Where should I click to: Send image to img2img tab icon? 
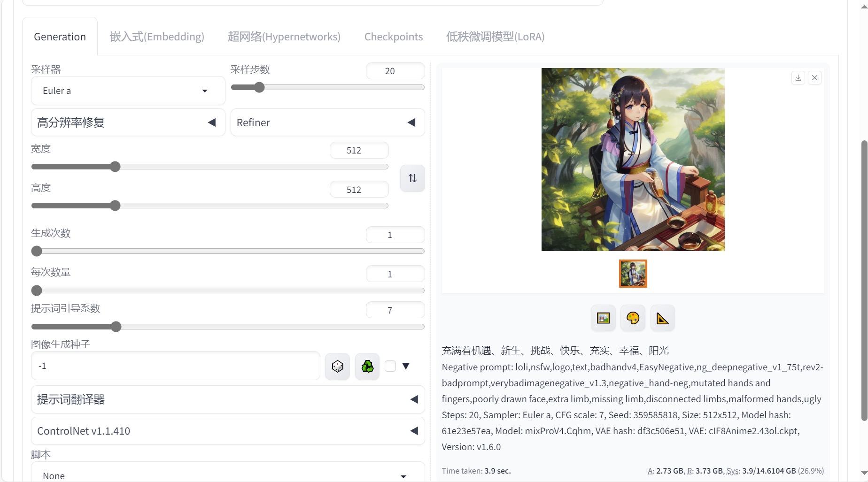[x=603, y=318]
